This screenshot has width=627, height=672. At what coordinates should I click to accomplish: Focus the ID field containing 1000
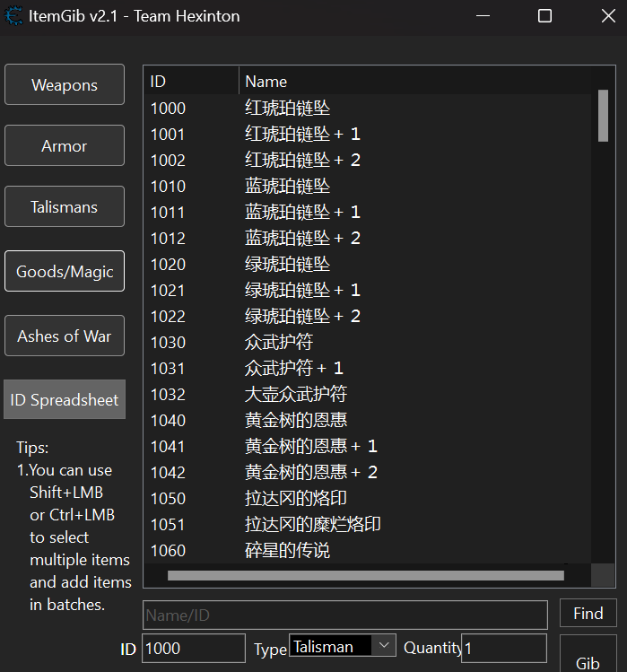[x=193, y=648]
